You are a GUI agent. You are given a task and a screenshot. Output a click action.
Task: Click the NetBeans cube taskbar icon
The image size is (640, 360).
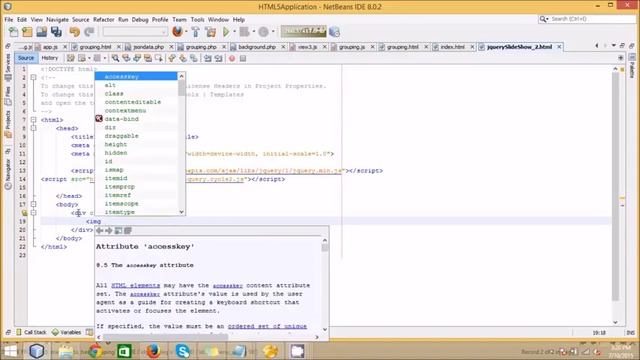click(37, 351)
